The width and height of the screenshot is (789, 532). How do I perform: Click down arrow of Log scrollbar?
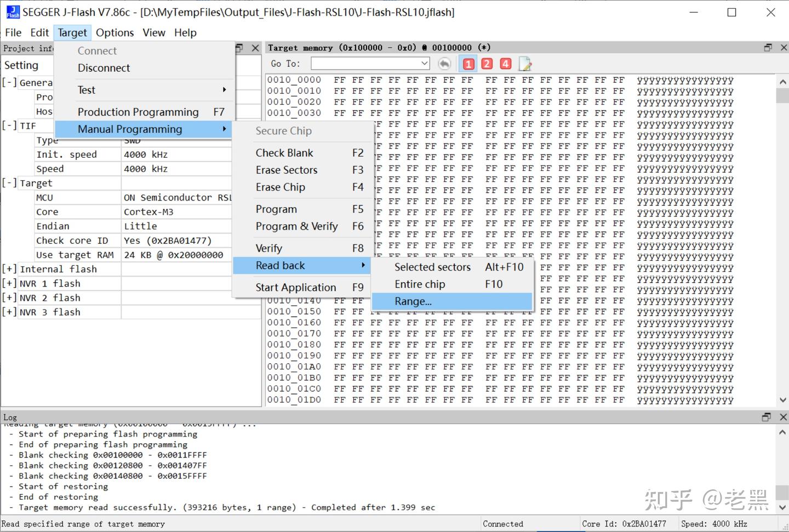click(x=782, y=507)
